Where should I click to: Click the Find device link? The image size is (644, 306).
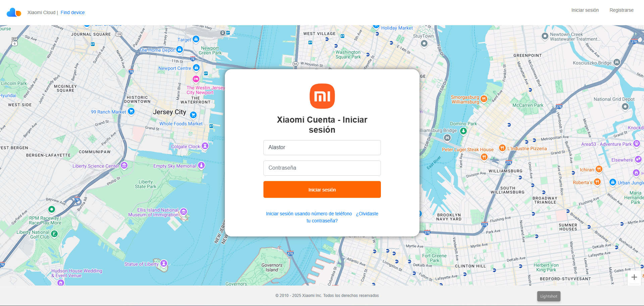click(x=72, y=12)
